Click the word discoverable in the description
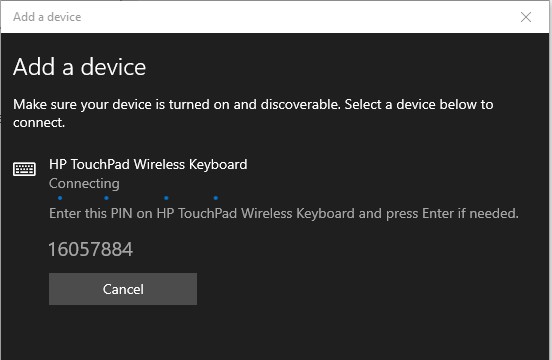 pyautogui.click(x=301, y=105)
